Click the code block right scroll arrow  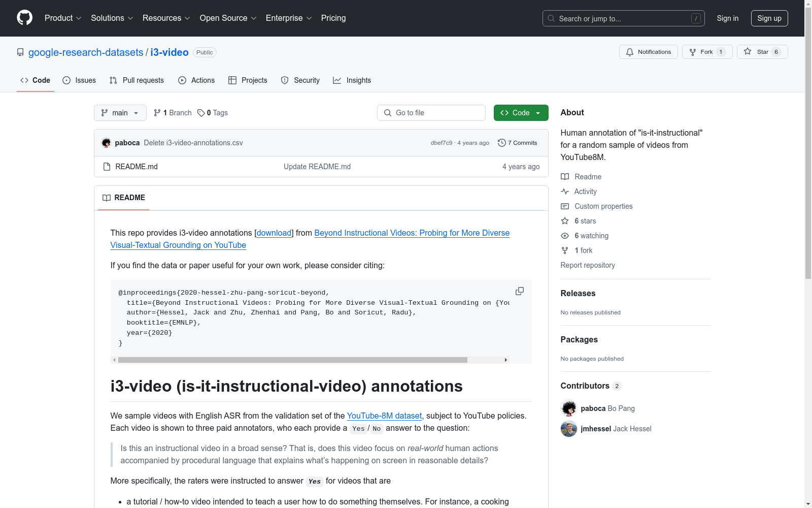click(x=505, y=360)
